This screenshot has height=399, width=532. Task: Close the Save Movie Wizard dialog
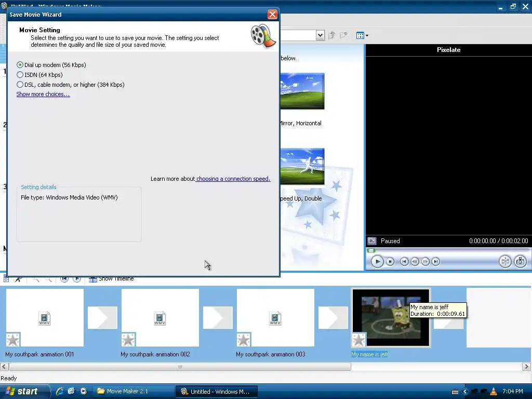tap(272, 14)
